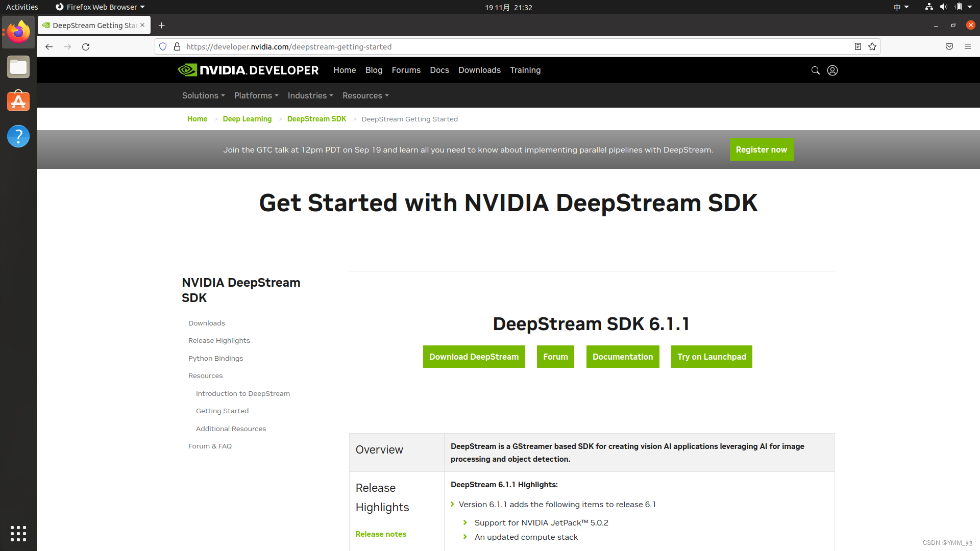The width and height of the screenshot is (980, 551).
Task: Open the user account icon
Action: pos(832,70)
